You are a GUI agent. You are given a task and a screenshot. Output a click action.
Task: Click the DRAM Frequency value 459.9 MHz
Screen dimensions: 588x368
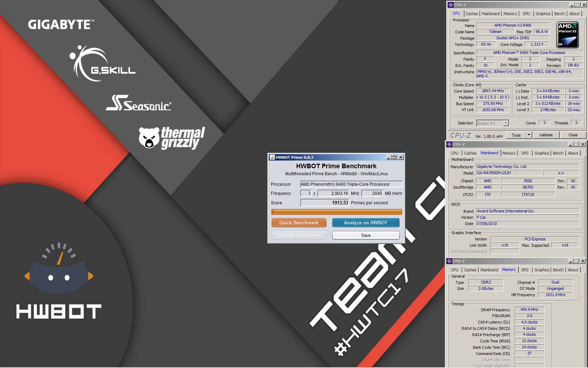pyautogui.click(x=529, y=309)
